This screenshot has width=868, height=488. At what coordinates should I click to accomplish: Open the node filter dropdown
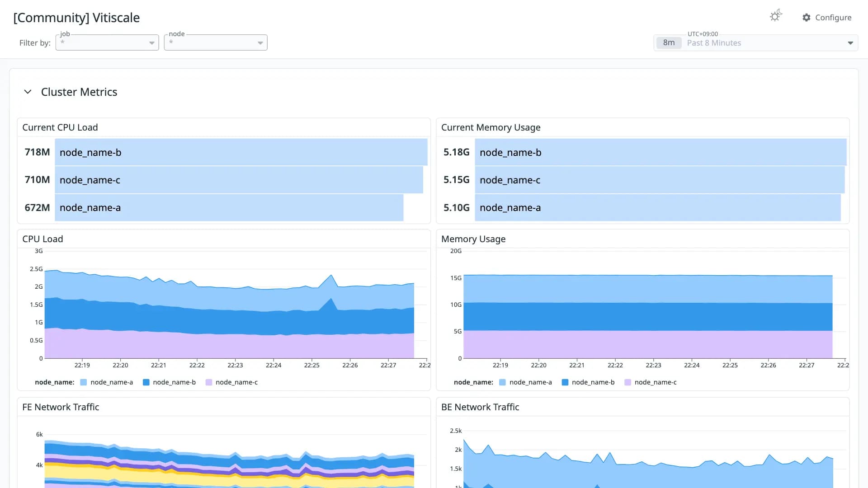[216, 42]
